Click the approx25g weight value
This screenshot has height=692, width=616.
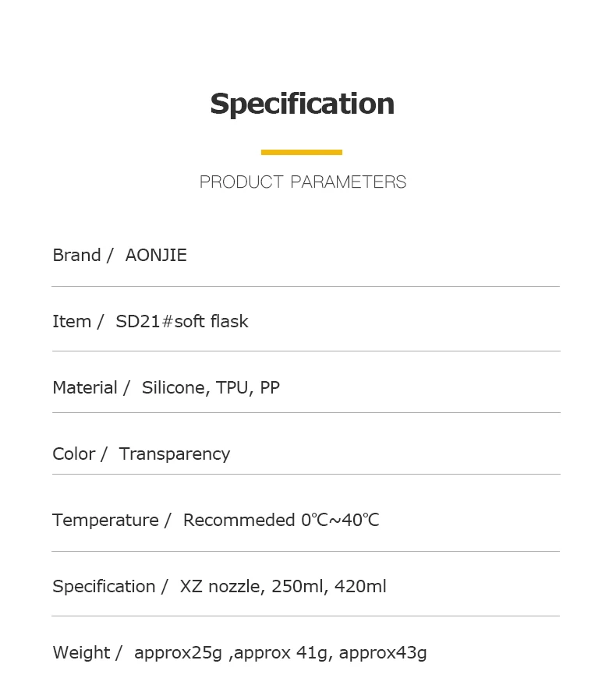[178, 653]
